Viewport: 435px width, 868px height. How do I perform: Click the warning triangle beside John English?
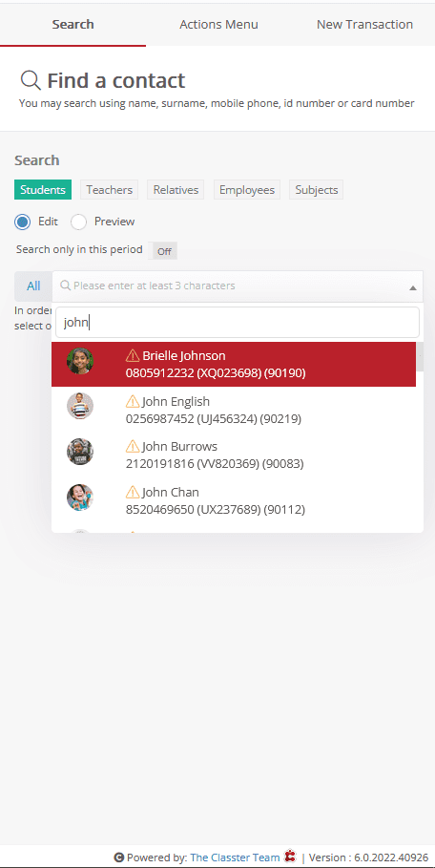coord(133,401)
